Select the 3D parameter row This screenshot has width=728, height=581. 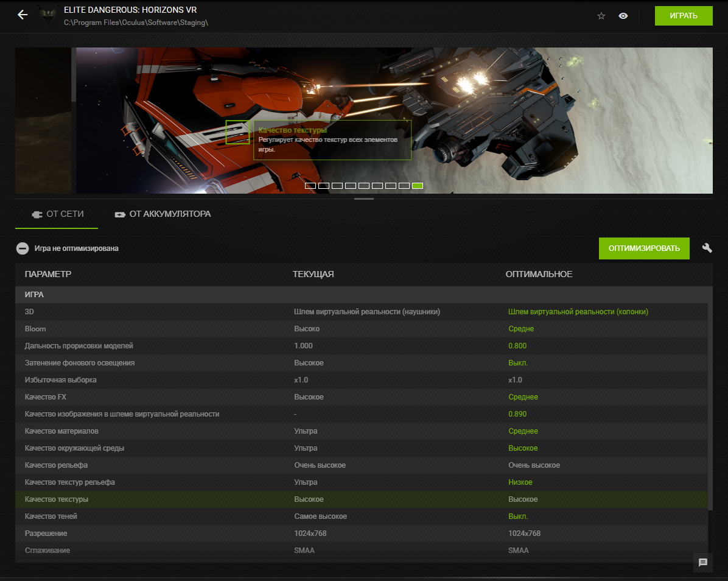point(362,312)
